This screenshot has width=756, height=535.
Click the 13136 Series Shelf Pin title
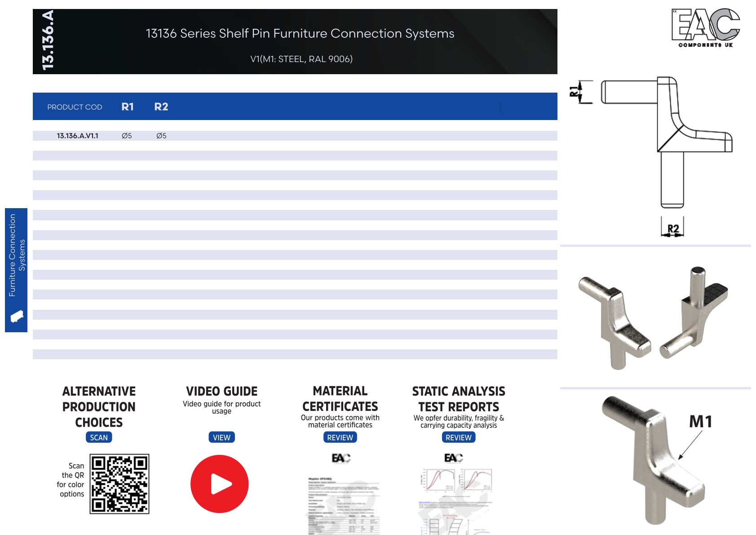click(x=300, y=33)
